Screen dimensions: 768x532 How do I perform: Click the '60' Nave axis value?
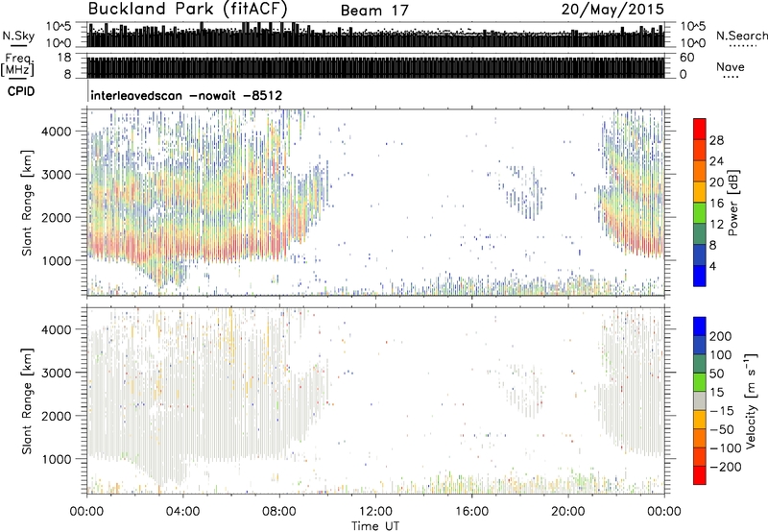coord(687,58)
